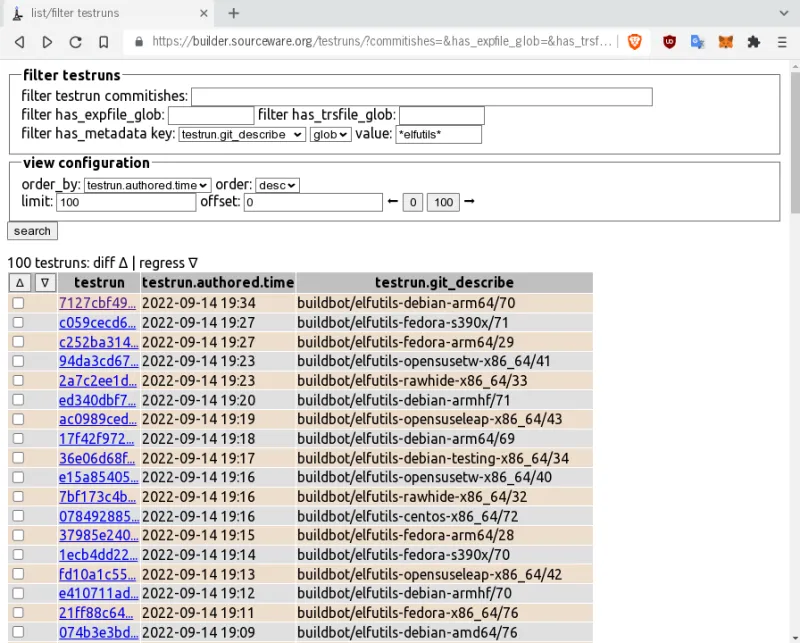800x643 pixels.
Task: Bookmark this page via the bookmark icon
Action: pyautogui.click(x=103, y=42)
